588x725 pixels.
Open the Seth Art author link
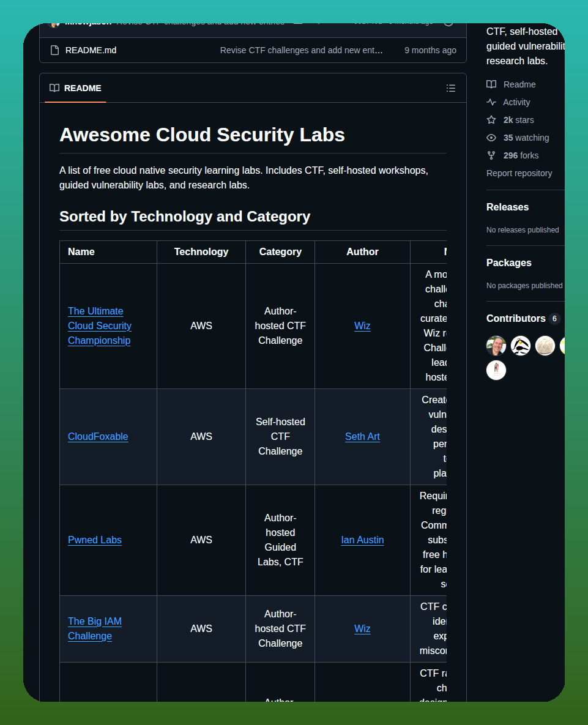pyautogui.click(x=362, y=436)
